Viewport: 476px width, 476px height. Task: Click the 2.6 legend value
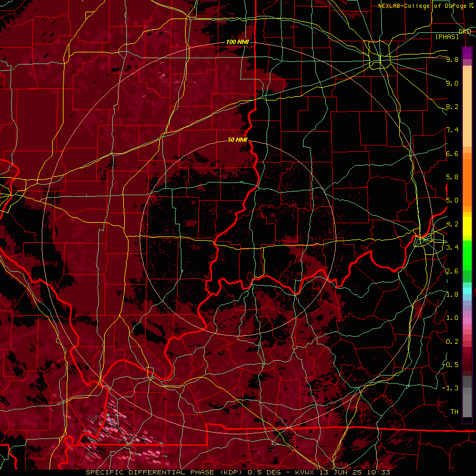pos(452,271)
